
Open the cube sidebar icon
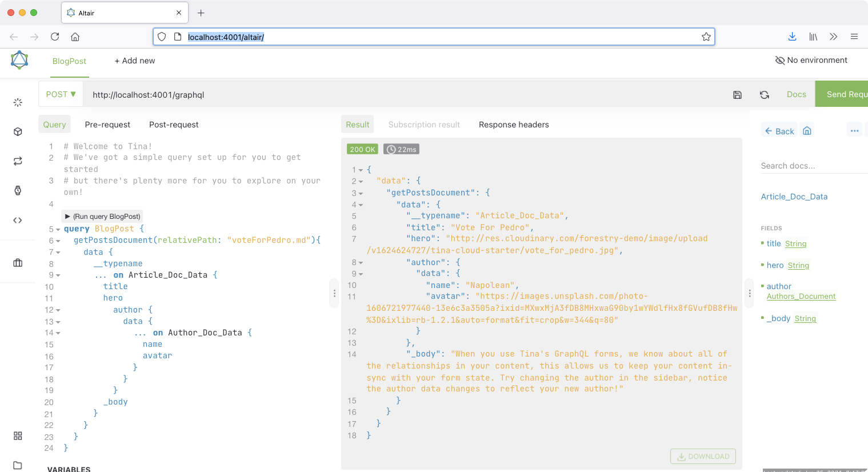coord(18,132)
